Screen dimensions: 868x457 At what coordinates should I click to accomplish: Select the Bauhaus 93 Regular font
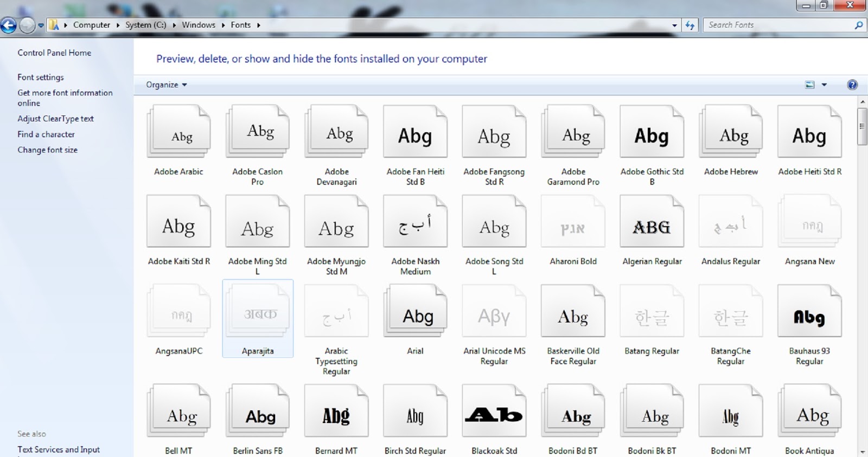[x=810, y=311]
